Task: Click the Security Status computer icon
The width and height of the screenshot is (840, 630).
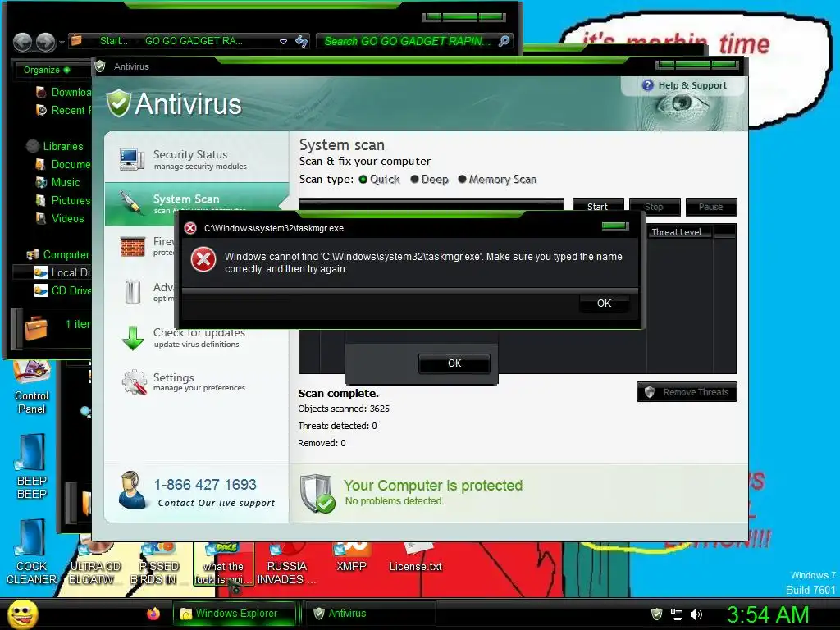Action: 132,159
